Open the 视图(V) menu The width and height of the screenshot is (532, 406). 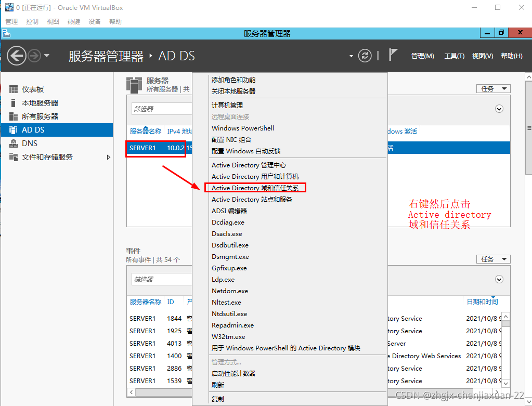(x=483, y=56)
